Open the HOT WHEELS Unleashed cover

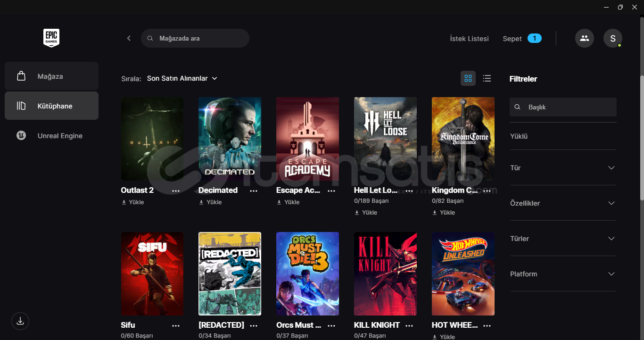tap(463, 274)
